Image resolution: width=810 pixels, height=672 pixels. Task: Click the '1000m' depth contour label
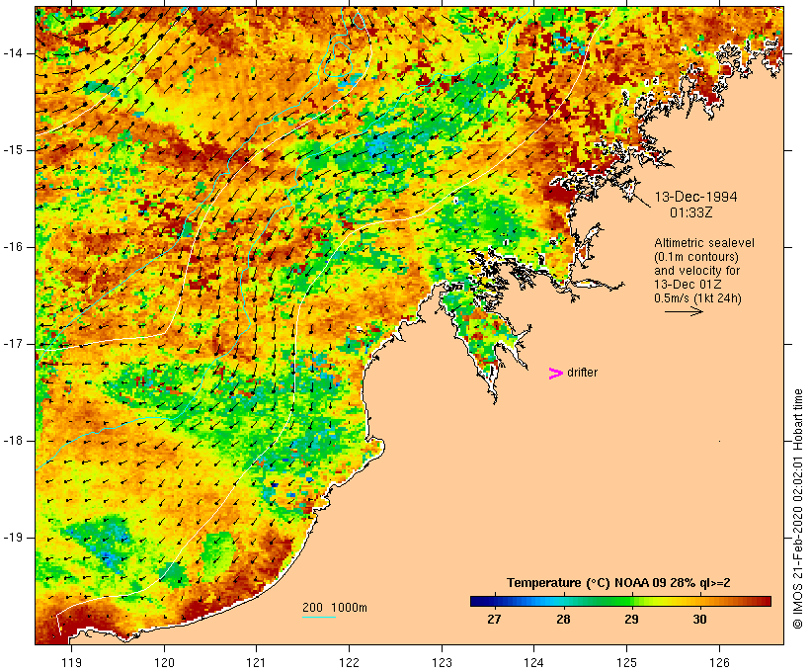click(349, 608)
